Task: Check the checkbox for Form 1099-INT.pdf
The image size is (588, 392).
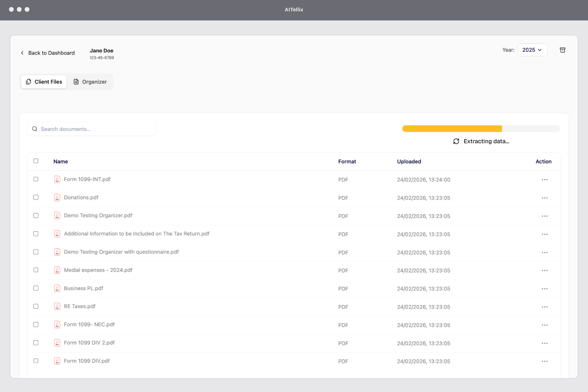Action: 36,179
